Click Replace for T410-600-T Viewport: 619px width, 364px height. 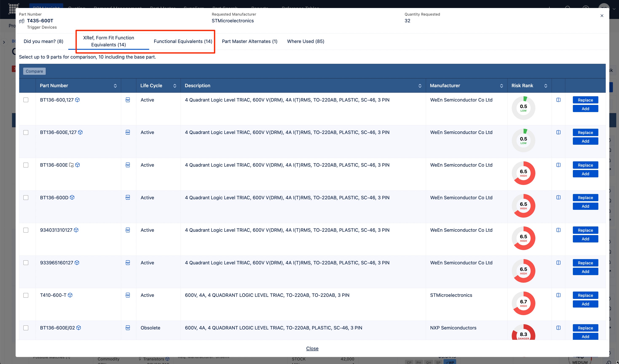coord(585,295)
